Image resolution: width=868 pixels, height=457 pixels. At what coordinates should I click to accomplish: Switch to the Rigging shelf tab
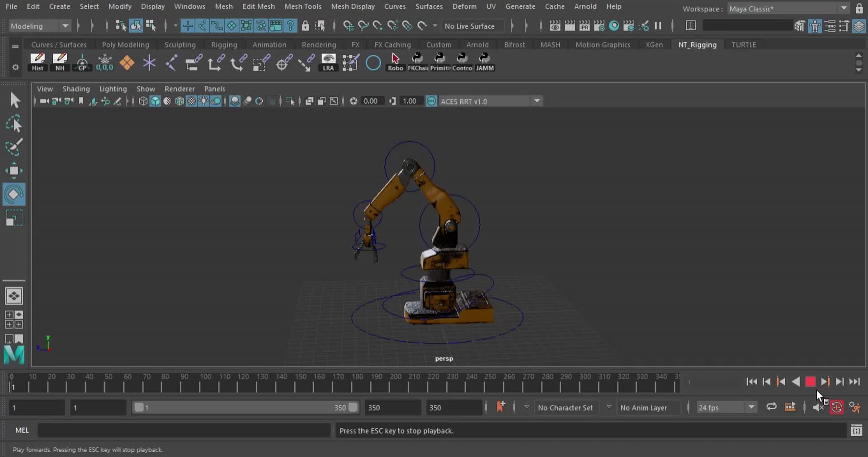coord(224,44)
